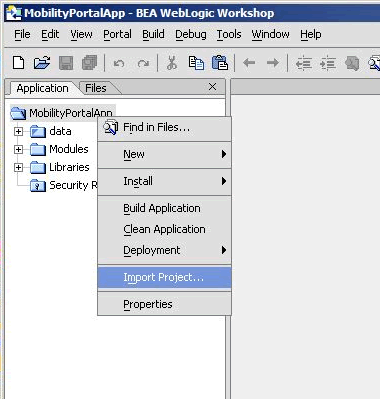
Task: Choose Properties in the context menu
Action: (x=164, y=304)
